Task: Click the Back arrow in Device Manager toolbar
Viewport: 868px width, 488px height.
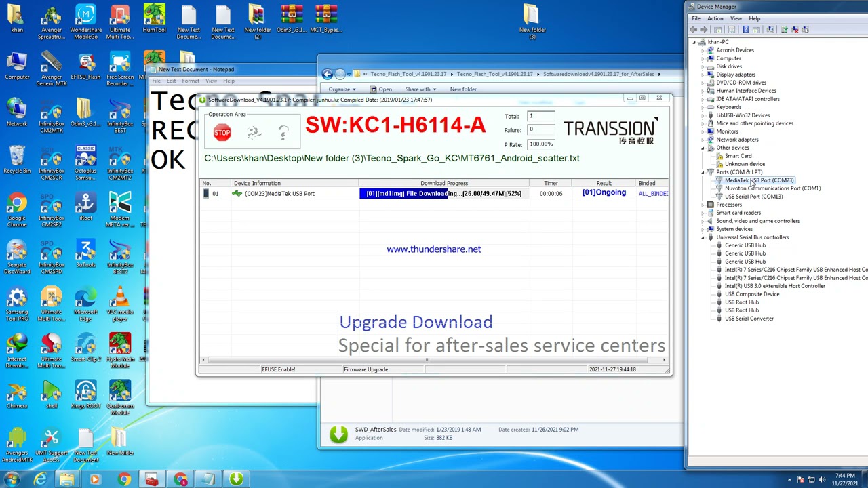Action: pos(694,30)
